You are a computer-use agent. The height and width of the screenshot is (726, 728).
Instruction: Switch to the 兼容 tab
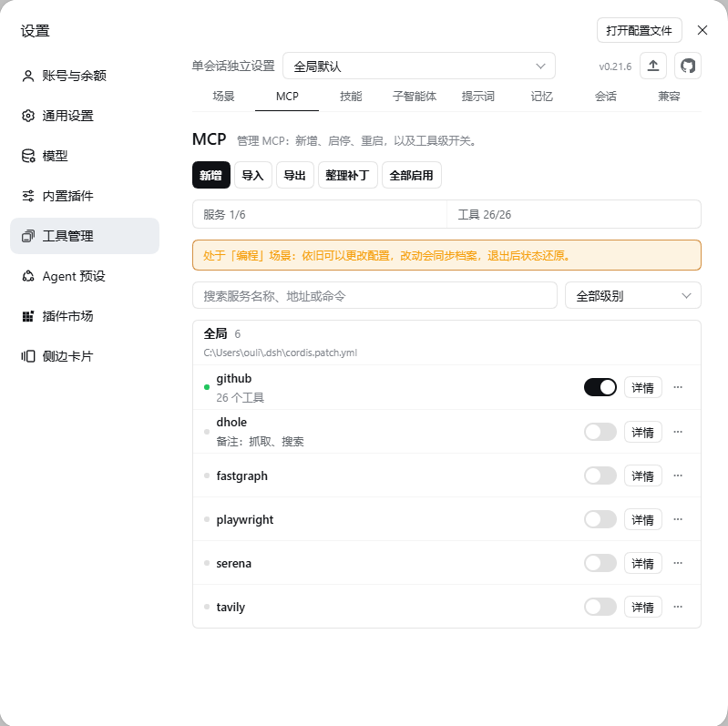tap(669, 96)
